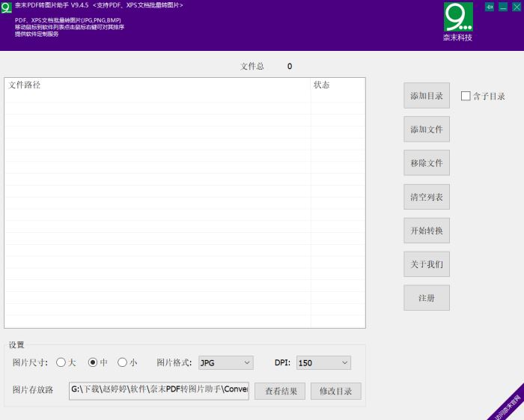This screenshot has width=524, height=420.
Task: Click the 图片存放路 label
Action: 33,390
